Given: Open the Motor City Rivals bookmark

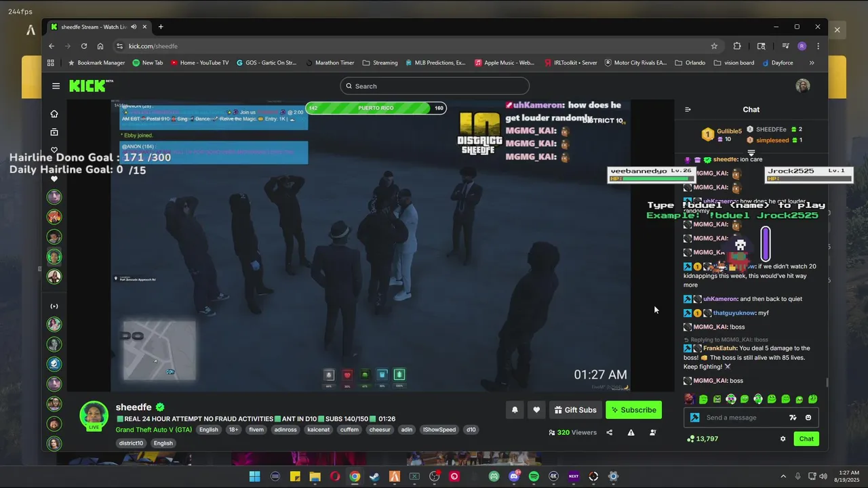Looking at the screenshot, I should click(635, 63).
